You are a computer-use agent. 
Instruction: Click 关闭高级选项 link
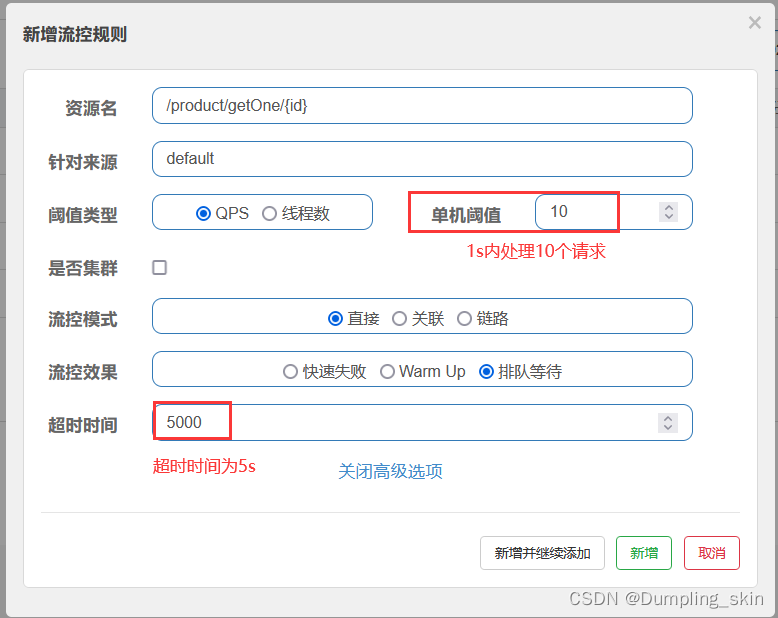390,471
